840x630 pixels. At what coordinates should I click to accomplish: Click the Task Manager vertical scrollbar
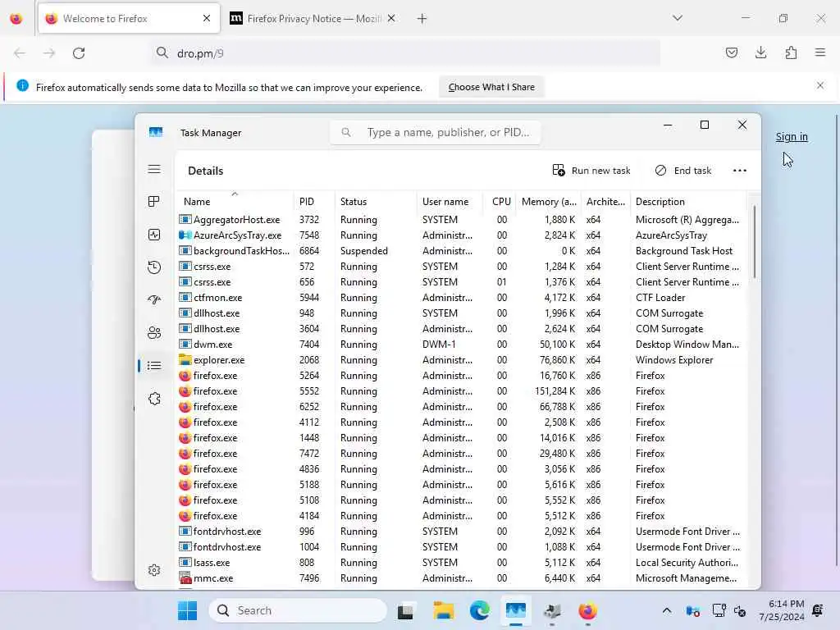coord(755,242)
